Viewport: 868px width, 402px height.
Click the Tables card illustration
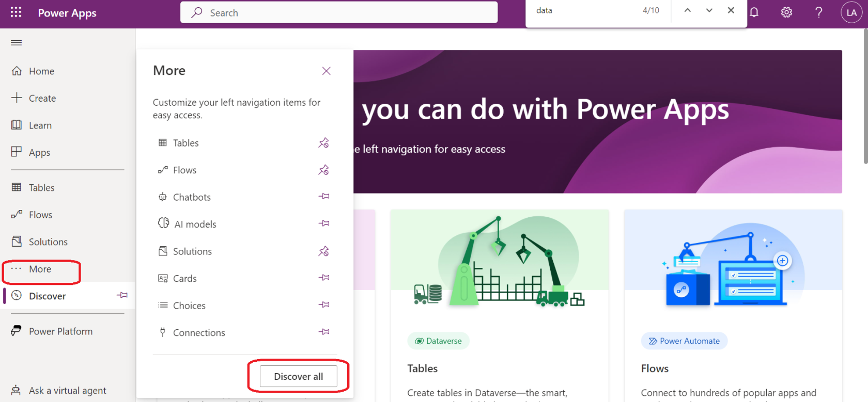point(500,262)
